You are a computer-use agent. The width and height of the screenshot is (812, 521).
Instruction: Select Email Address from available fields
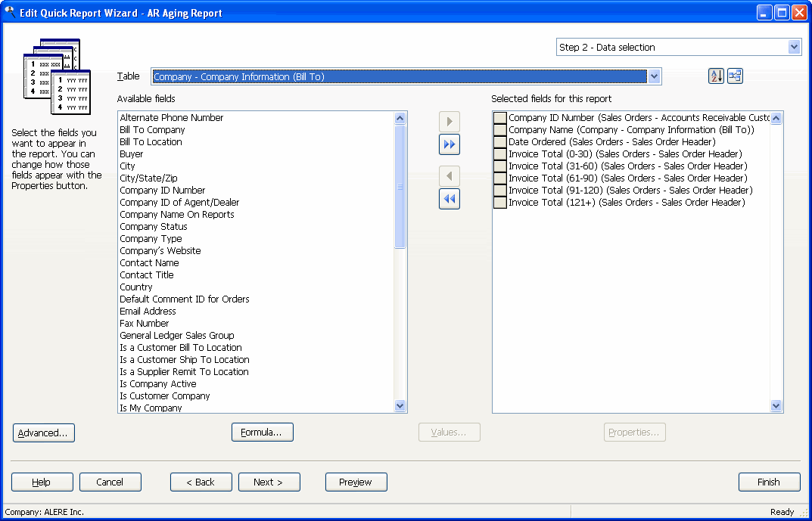(148, 312)
